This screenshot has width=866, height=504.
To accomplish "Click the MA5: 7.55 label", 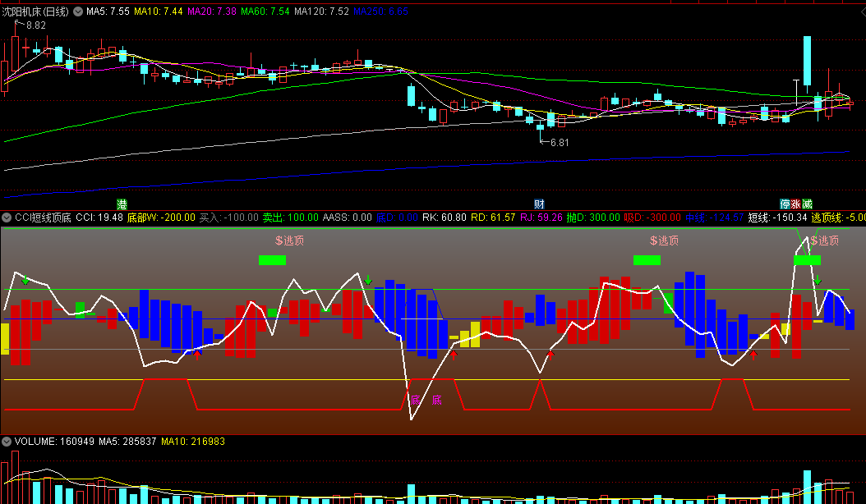I will [x=108, y=11].
